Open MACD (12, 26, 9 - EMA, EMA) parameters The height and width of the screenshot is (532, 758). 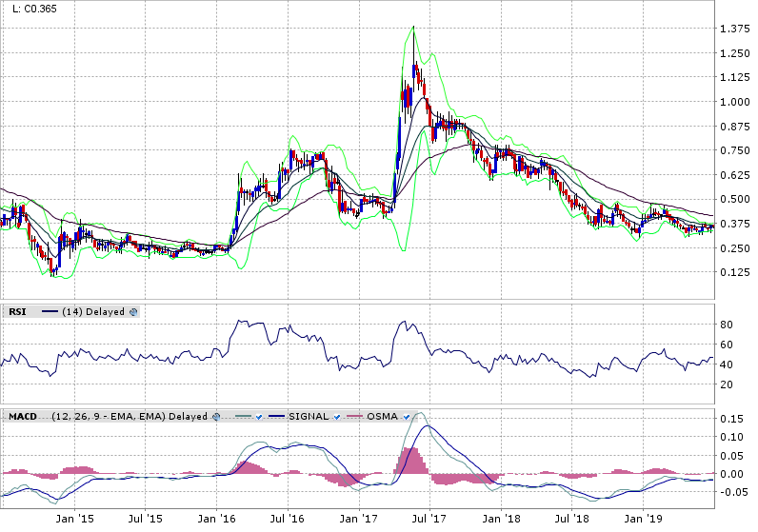[x=108, y=417]
